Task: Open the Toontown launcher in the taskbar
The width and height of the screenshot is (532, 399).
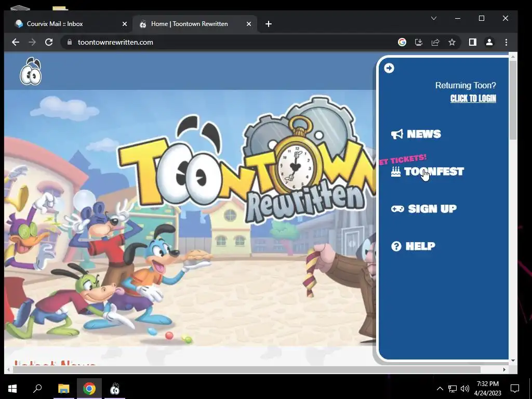Action: coord(115,389)
